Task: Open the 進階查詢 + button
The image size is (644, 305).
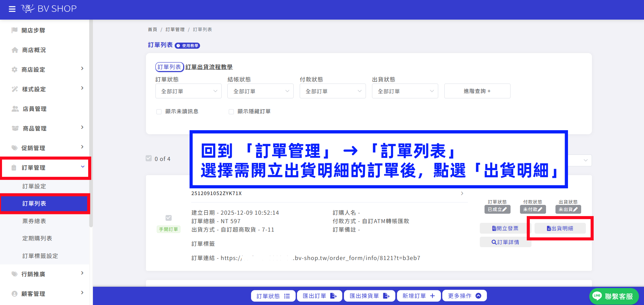Action: click(x=477, y=91)
